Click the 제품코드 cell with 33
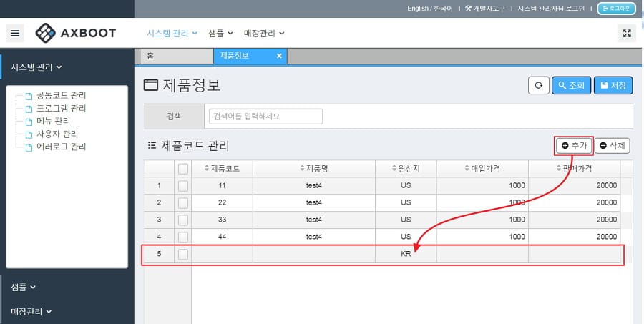The image size is (644, 324). coord(223,220)
